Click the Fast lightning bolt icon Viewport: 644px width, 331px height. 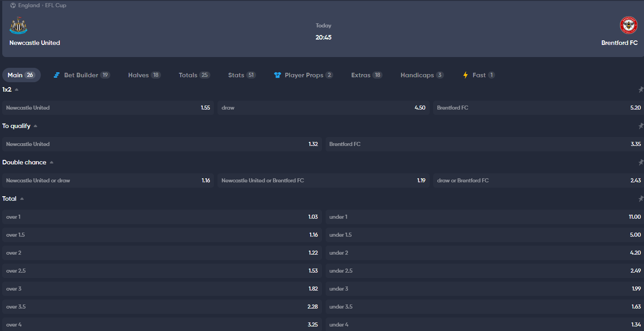click(x=466, y=75)
